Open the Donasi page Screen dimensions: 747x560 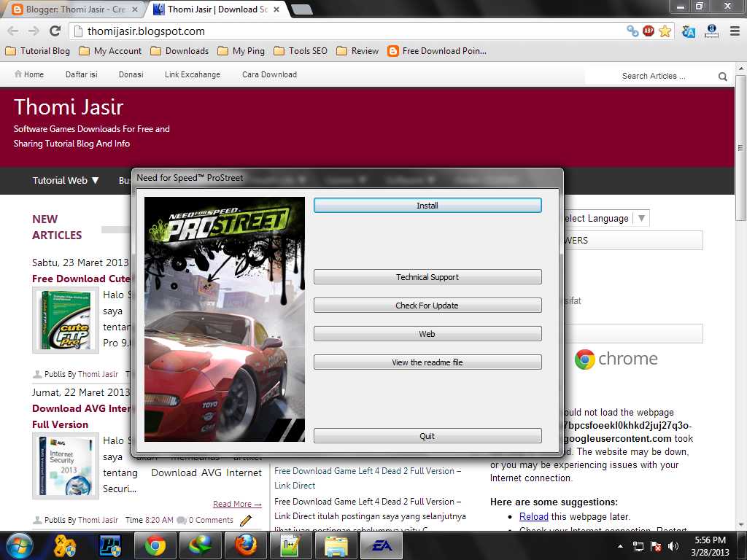point(131,74)
